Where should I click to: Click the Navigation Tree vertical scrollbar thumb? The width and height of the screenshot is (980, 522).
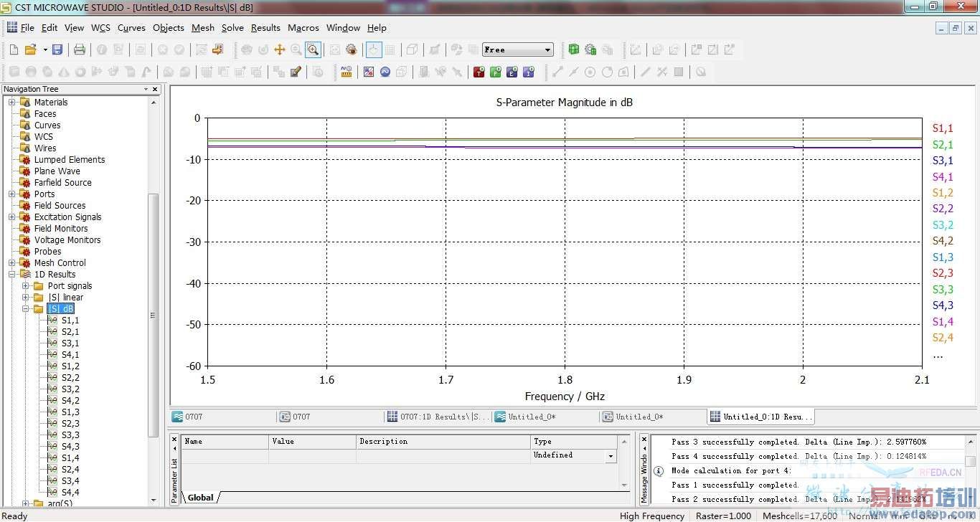(153, 315)
